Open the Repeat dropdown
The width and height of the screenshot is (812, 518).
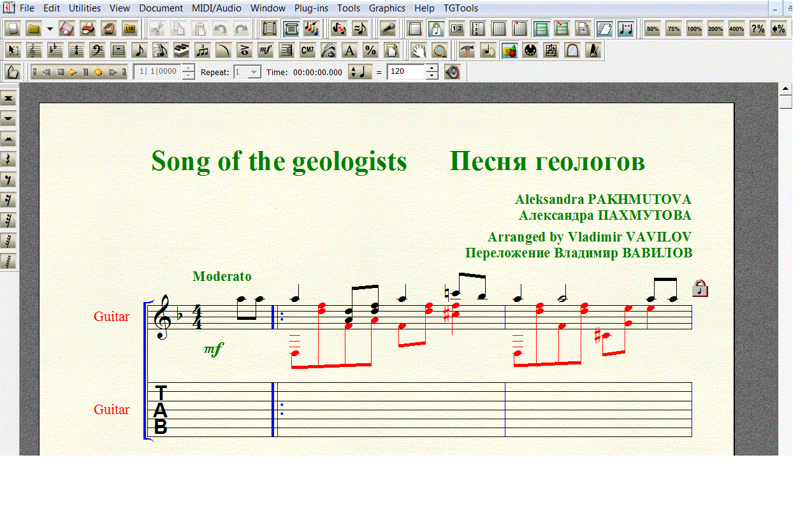254,72
